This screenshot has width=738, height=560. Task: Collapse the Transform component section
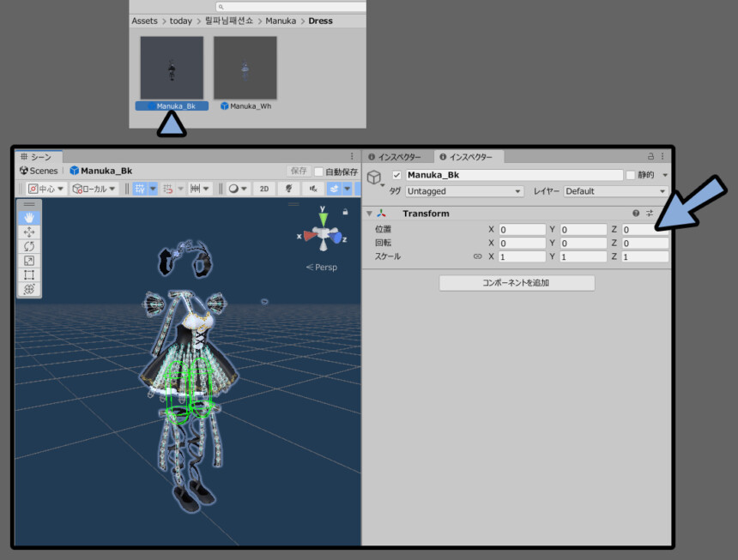tap(370, 214)
